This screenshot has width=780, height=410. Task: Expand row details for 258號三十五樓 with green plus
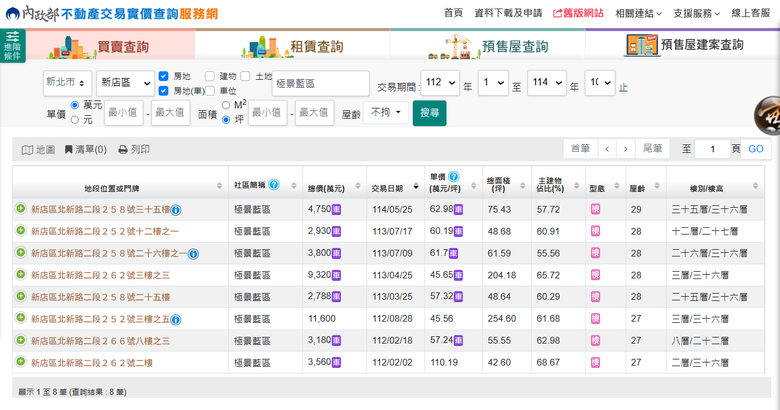(20, 209)
